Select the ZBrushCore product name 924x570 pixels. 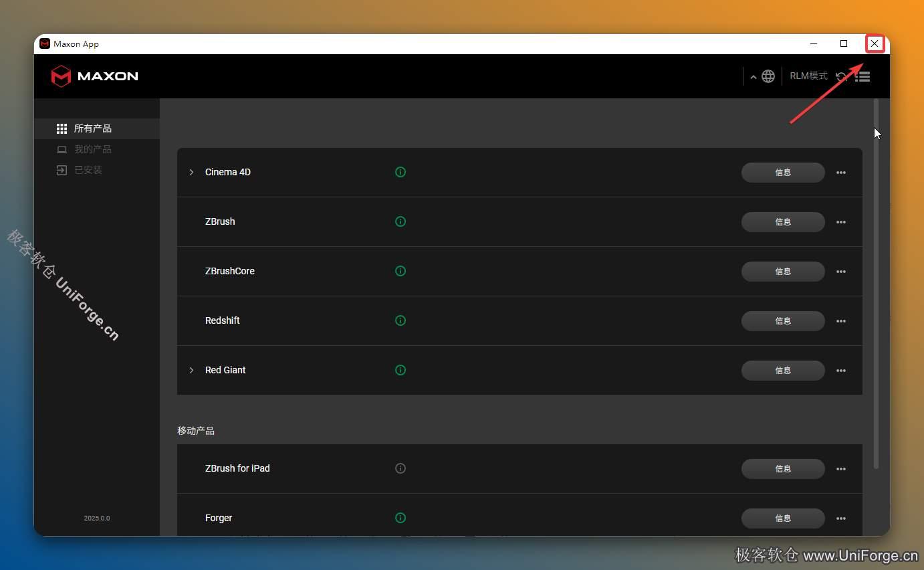(230, 271)
